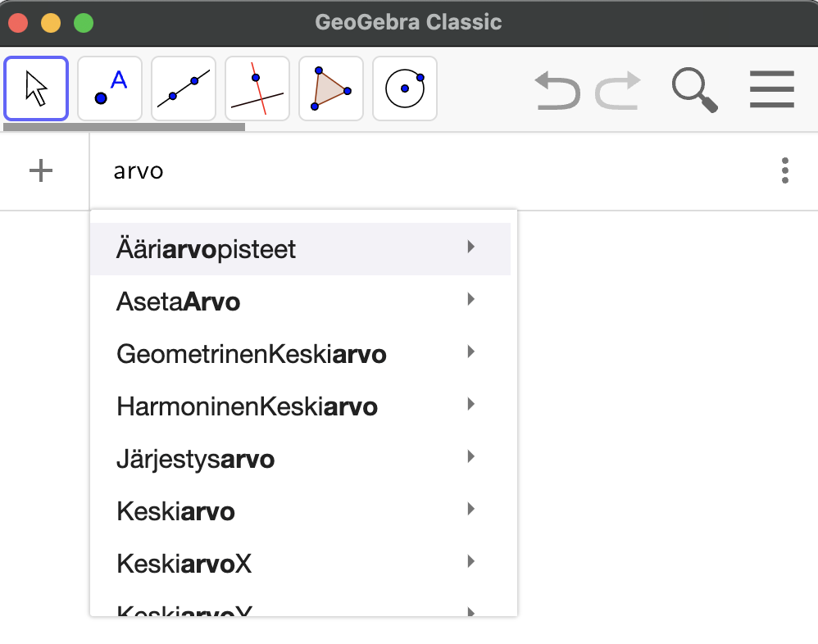This screenshot has height=644, width=818.
Task: Expand the Keskiarvo submenu arrow
Action: pos(470,510)
